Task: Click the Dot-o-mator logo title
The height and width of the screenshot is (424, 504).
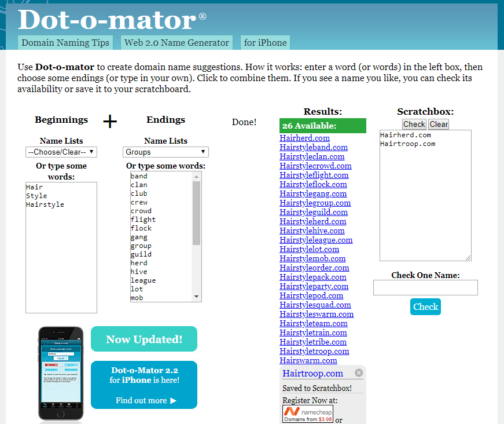Action: click(112, 20)
